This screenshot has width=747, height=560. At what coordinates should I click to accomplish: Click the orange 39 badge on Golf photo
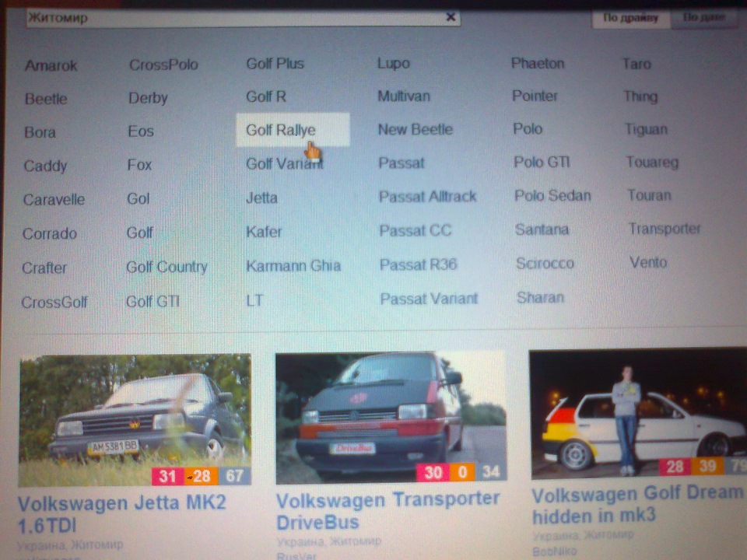coord(707,466)
